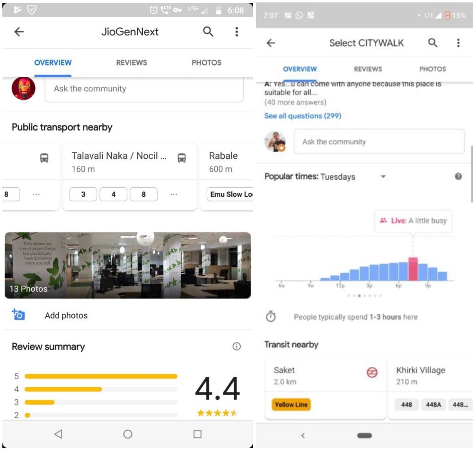
Task: Select bus route 448 at Khirki Village
Action: coord(406,404)
